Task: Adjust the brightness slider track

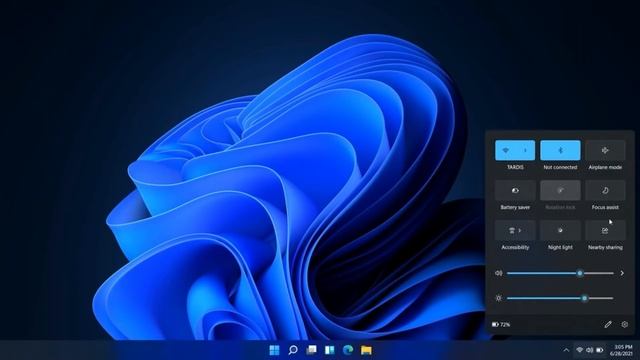Action: pyautogui.click(x=560, y=298)
